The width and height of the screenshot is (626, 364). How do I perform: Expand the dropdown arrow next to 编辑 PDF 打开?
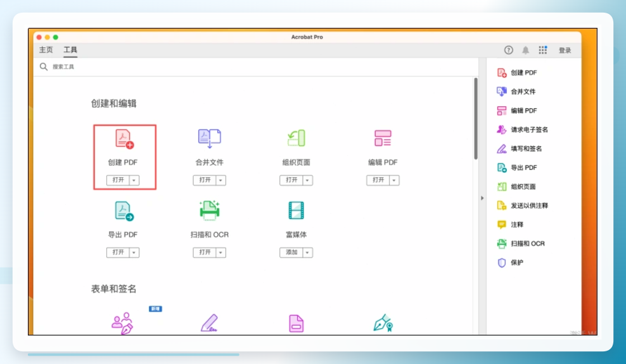394,180
